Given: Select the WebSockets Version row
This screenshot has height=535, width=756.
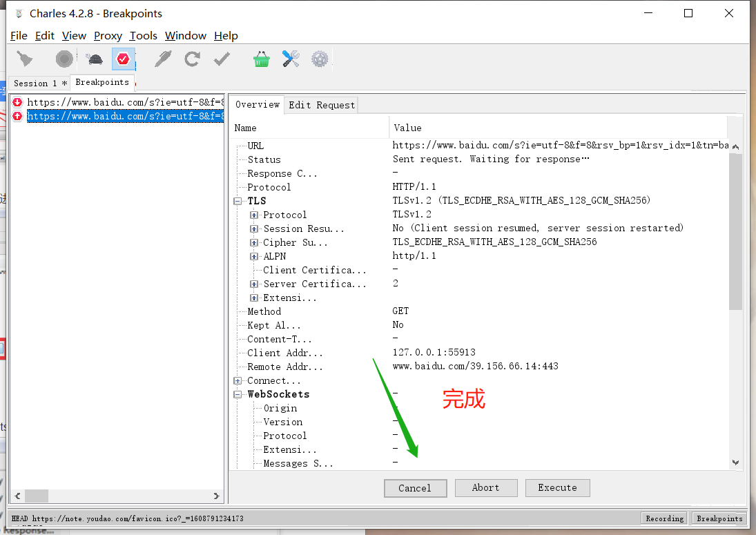Looking at the screenshot, I should pyautogui.click(x=480, y=422).
